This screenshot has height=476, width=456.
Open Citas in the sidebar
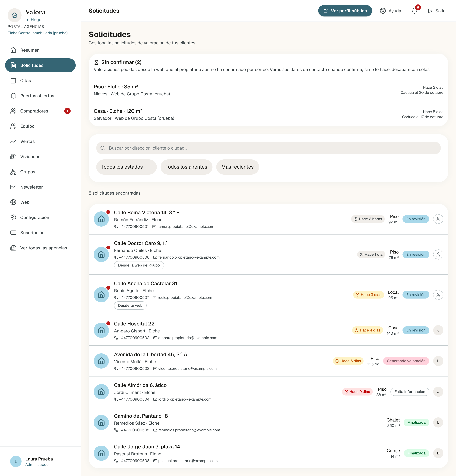[40, 81]
